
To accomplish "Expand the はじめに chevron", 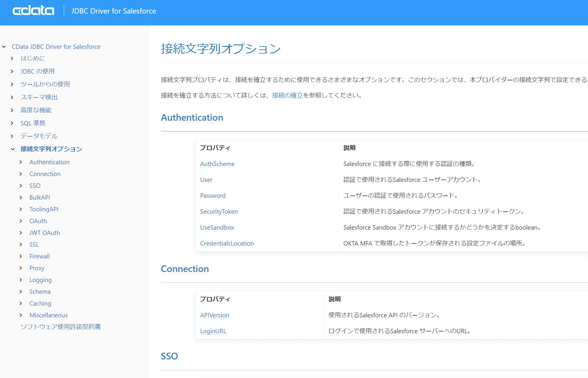I will click(x=12, y=59).
